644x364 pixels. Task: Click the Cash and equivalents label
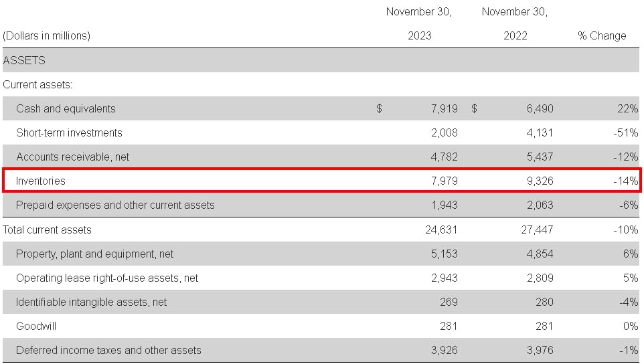pyautogui.click(x=66, y=109)
